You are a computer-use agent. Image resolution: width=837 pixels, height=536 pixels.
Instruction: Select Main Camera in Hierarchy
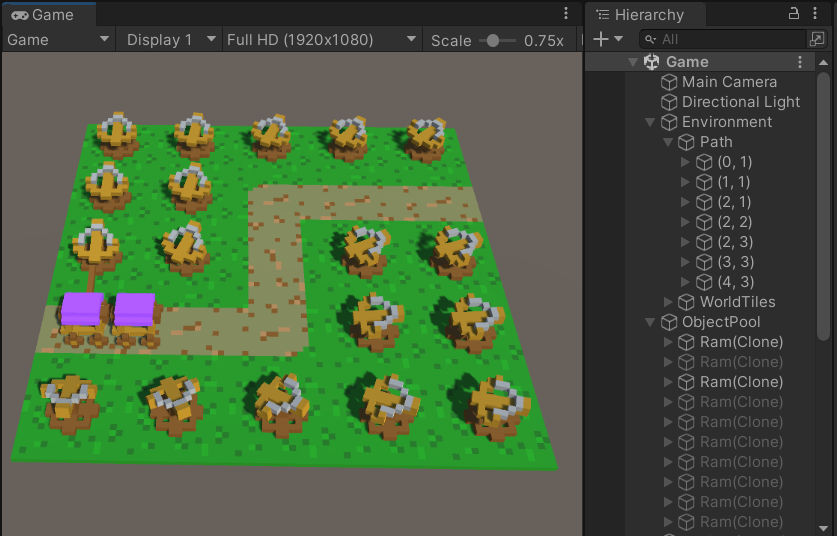[729, 82]
